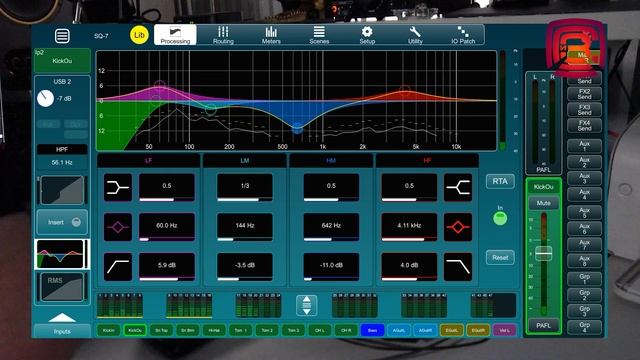Click the HF width 0.5 field
The image size is (640, 360).
click(x=409, y=187)
